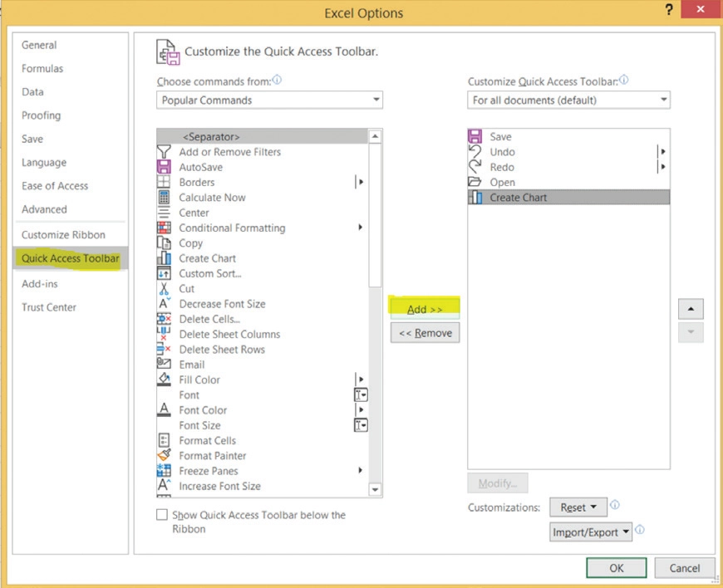Viewport: 723px width, 588px height.
Task: Click the Delete Sheet Columns icon
Action: click(164, 334)
